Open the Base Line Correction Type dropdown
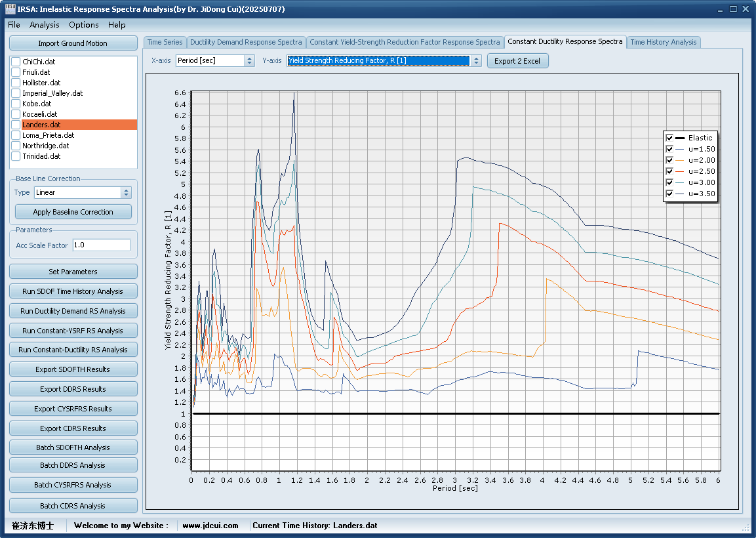756x538 pixels. 127,192
